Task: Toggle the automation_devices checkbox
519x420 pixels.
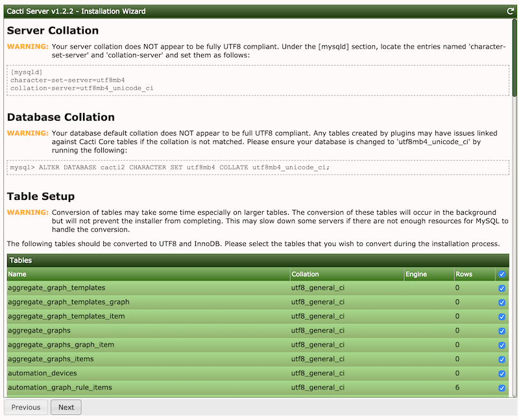Action: [501, 374]
